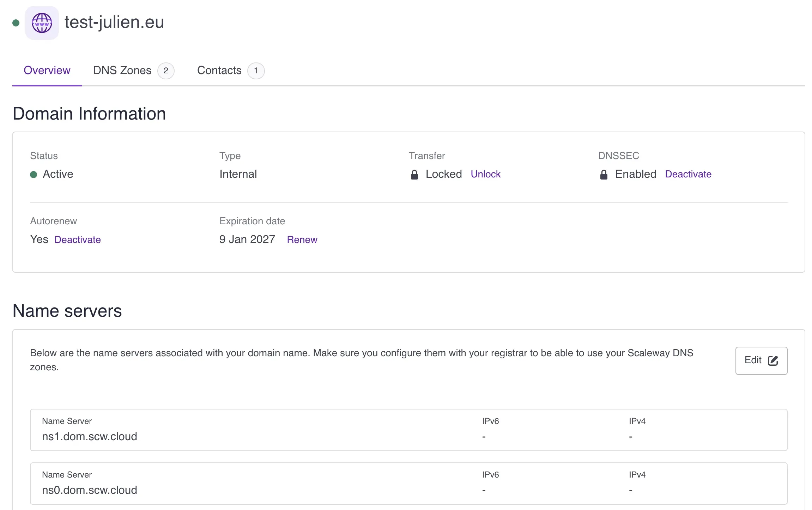Viewport: 812px width, 510px height.
Task: Select the ns0.dom.scw.cloud name server row
Action: (406, 484)
